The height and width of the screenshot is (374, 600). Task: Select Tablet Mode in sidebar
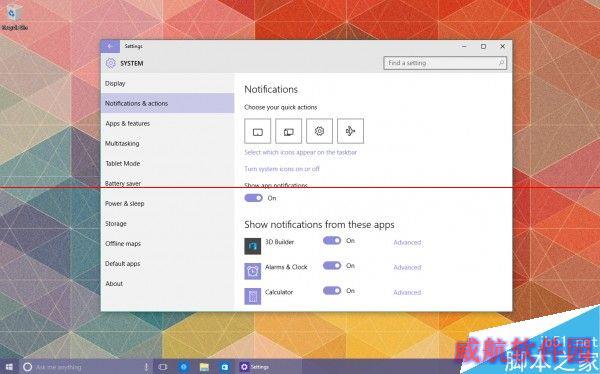tap(168, 163)
